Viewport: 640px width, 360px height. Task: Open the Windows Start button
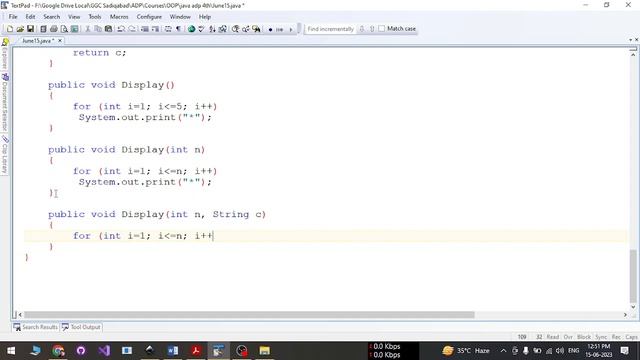[11, 351]
